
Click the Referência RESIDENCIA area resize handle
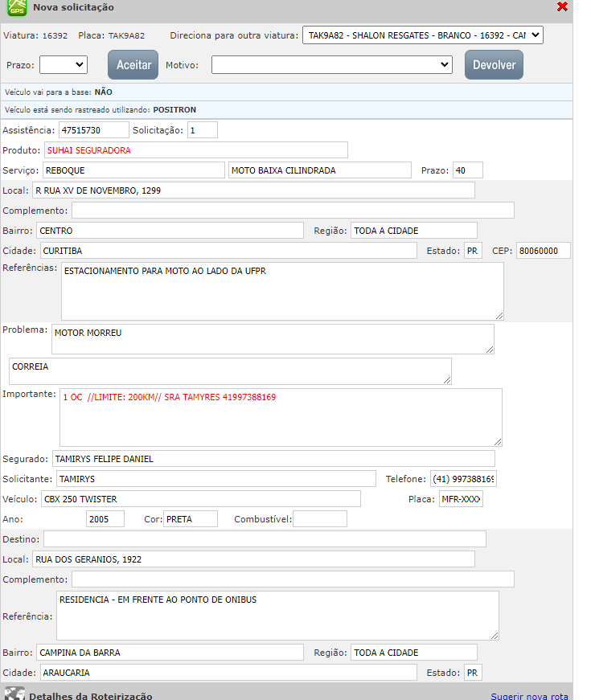[495, 636]
